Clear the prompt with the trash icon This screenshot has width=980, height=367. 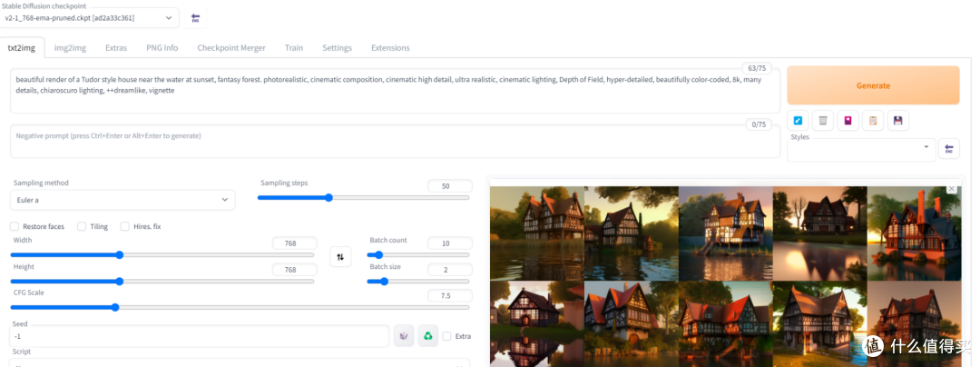tap(822, 121)
